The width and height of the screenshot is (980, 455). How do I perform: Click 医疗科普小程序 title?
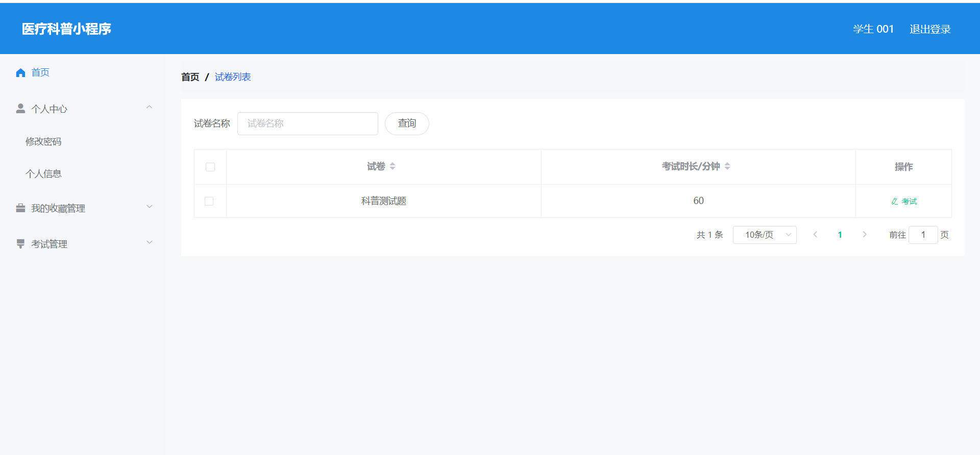tap(66, 29)
